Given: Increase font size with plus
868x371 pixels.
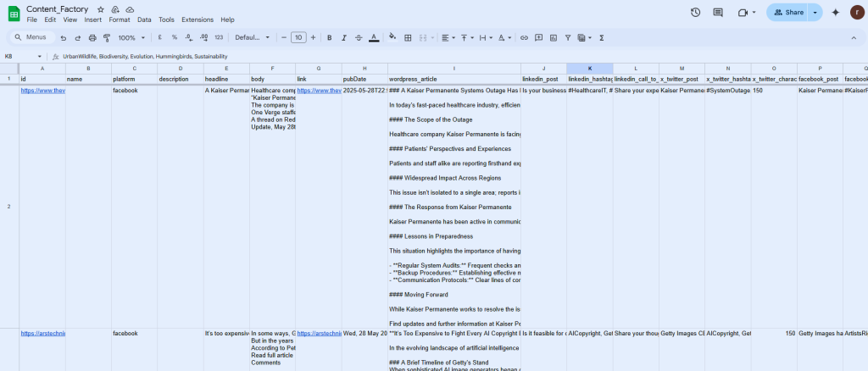Looking at the screenshot, I should pos(314,37).
